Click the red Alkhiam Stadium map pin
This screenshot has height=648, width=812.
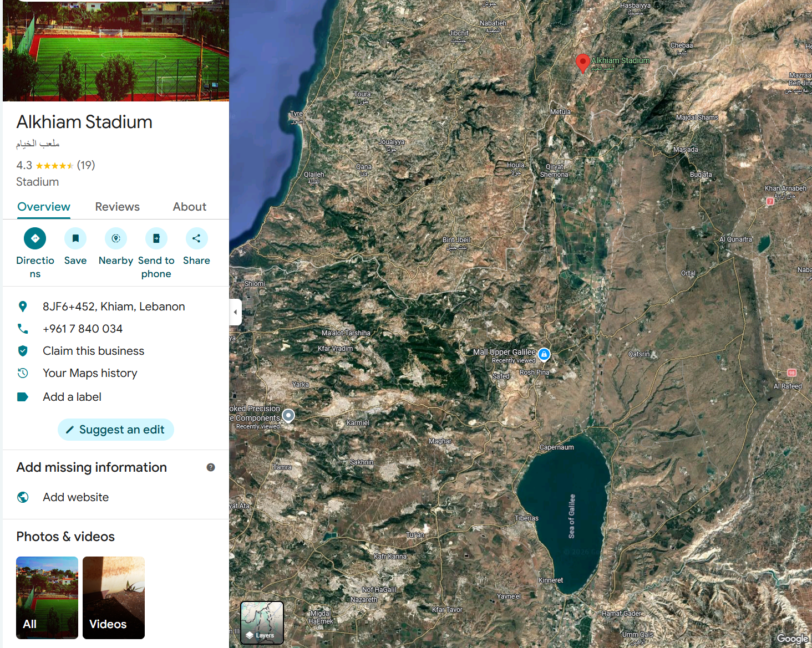click(582, 63)
